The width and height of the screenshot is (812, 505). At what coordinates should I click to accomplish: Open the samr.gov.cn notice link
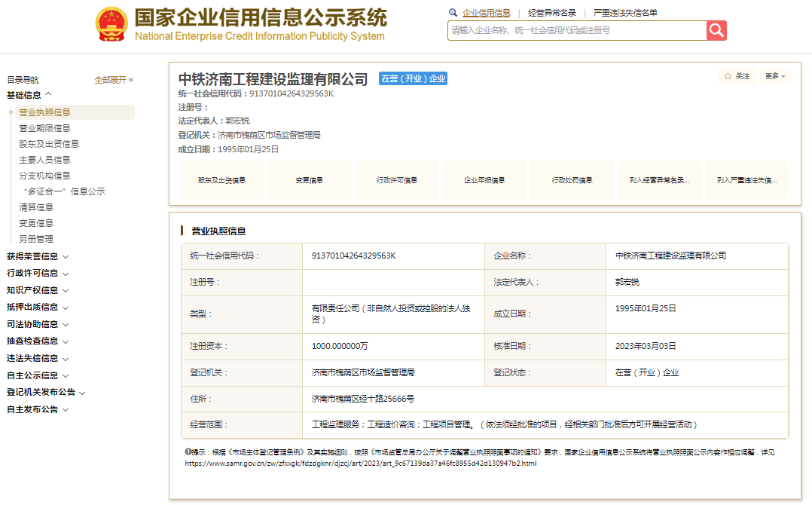(361, 463)
